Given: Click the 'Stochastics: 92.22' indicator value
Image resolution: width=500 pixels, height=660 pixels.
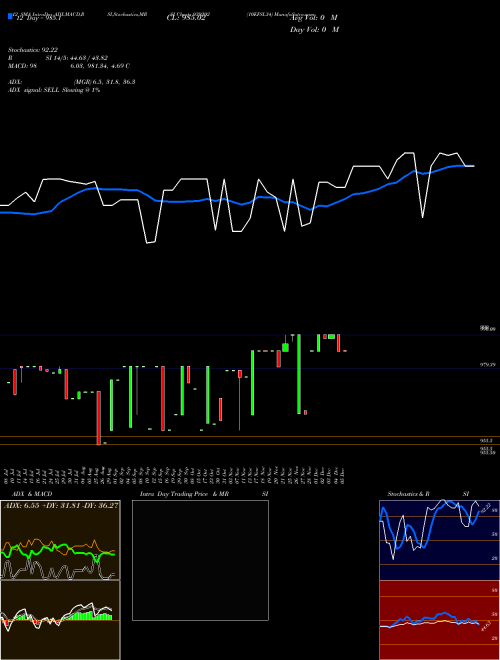Looking at the screenshot, I should point(31,50).
